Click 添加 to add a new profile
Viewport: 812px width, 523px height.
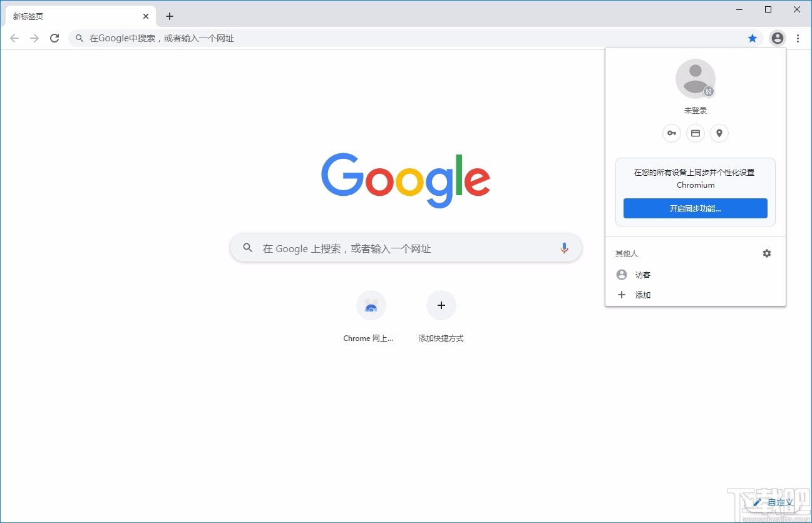642,295
